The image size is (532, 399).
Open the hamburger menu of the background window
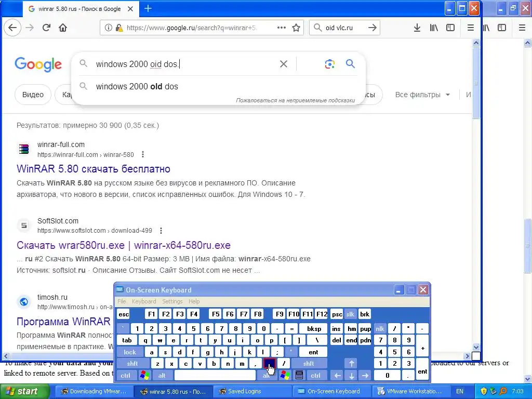click(522, 28)
